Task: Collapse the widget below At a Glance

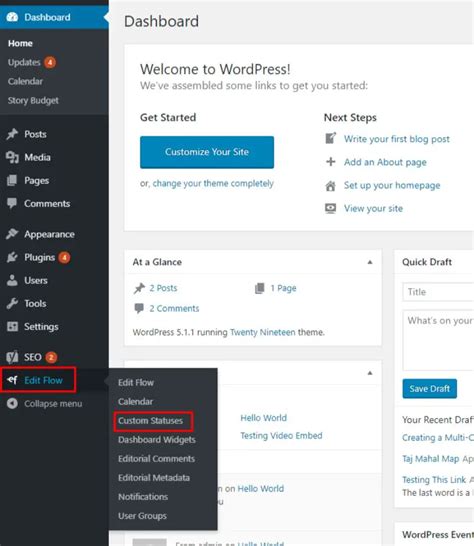Action: [x=370, y=373]
